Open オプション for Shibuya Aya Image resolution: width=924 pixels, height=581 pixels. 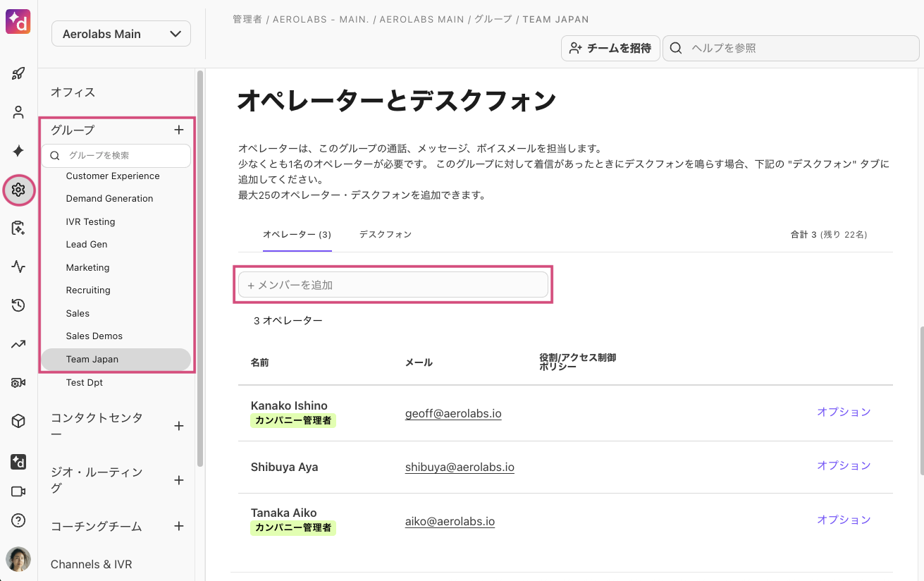tap(844, 465)
